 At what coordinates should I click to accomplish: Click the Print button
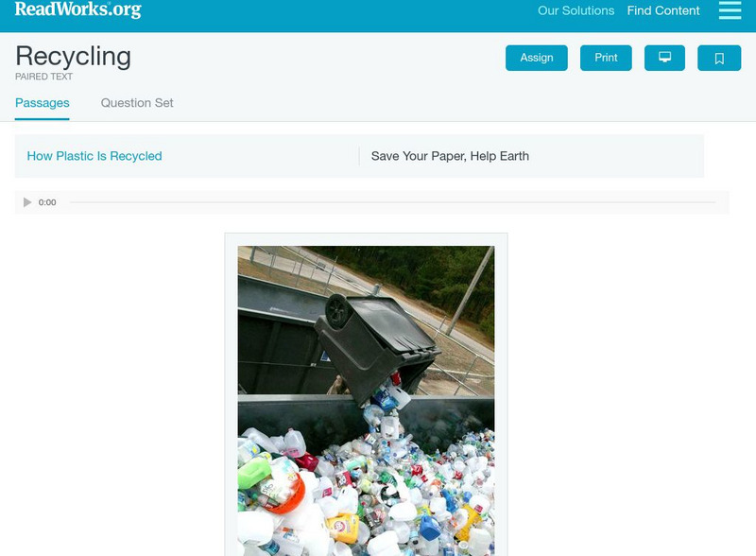[x=606, y=58]
